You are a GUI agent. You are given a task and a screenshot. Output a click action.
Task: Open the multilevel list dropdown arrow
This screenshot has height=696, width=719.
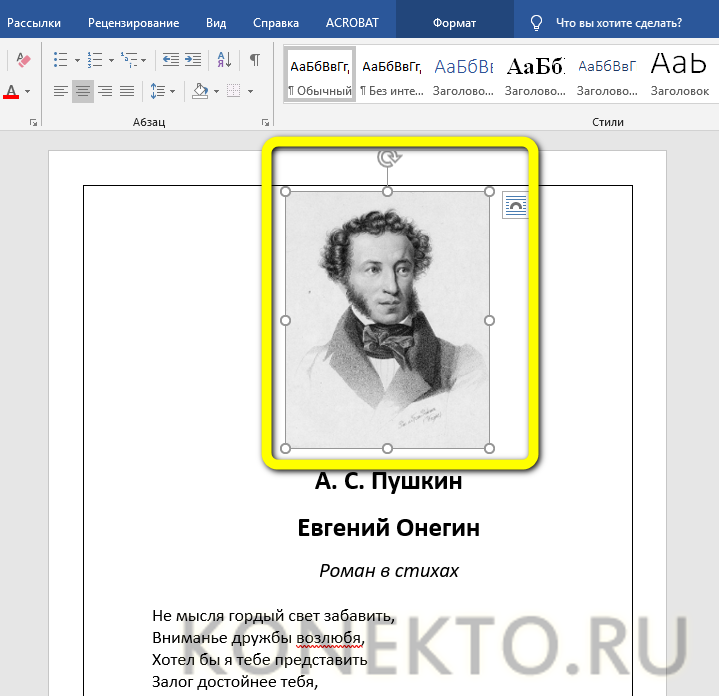pyautogui.click(x=144, y=60)
